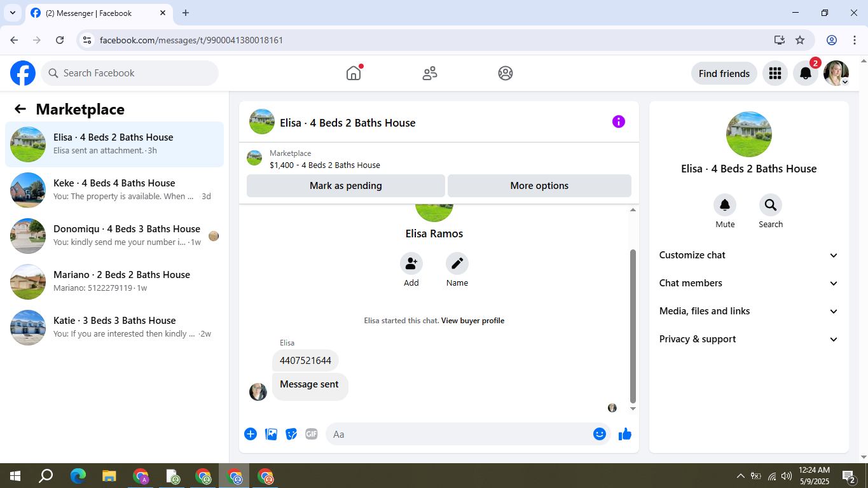The width and height of the screenshot is (868, 488).
Task: Open the tab search dropdown arrow
Action: click(x=12, y=13)
